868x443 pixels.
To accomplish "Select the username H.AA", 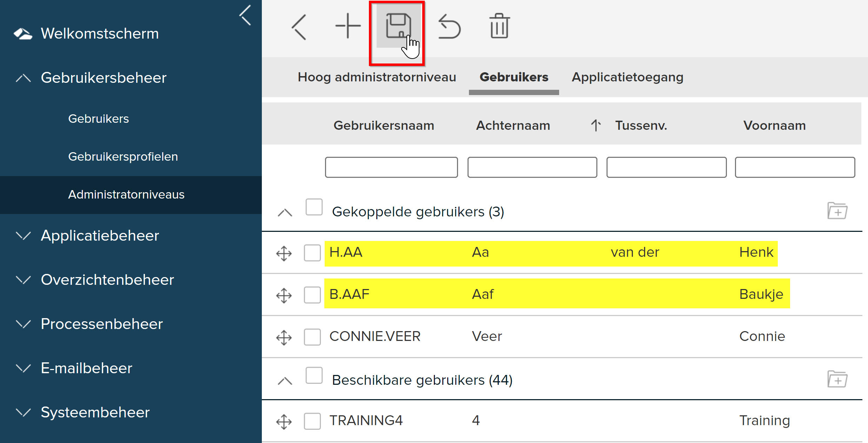I will pos(346,252).
